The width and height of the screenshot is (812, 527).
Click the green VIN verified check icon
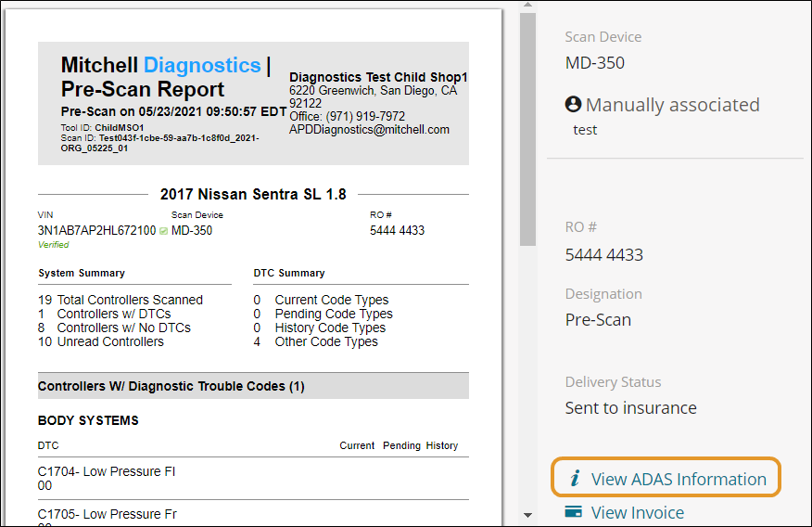(x=164, y=231)
